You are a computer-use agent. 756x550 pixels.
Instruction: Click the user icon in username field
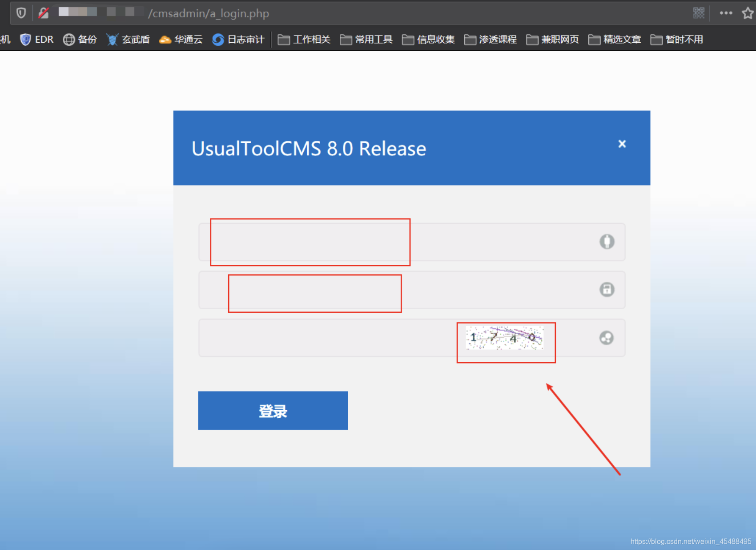(x=607, y=242)
